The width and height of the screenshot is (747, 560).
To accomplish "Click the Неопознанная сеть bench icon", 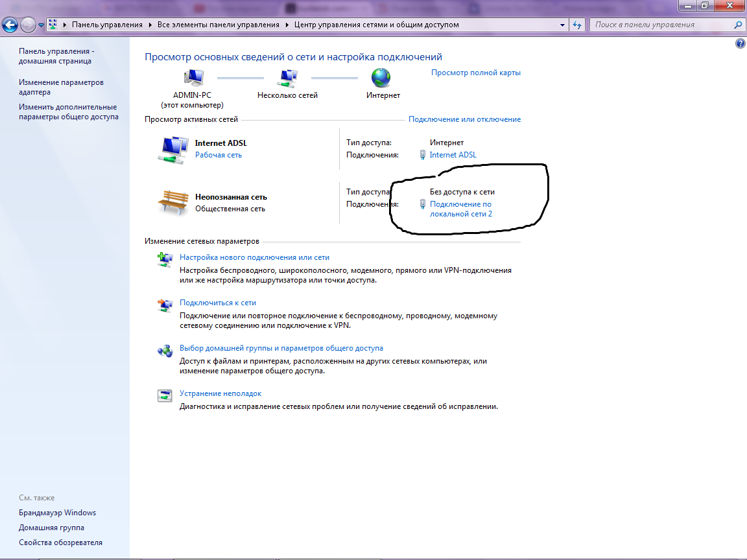I will (x=173, y=202).
